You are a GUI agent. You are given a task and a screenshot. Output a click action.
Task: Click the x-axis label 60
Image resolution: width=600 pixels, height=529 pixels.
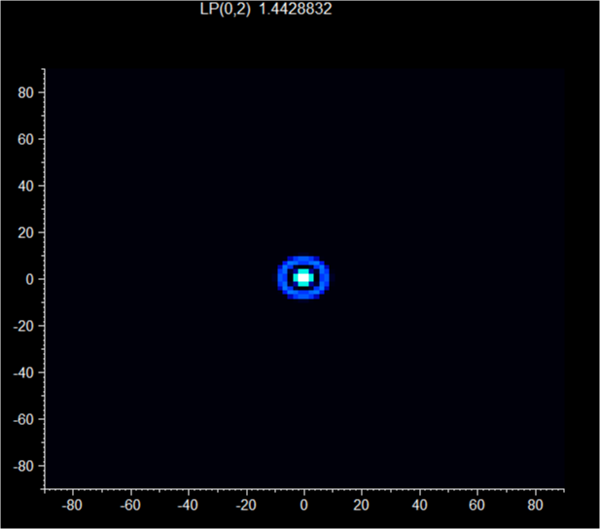(477, 505)
